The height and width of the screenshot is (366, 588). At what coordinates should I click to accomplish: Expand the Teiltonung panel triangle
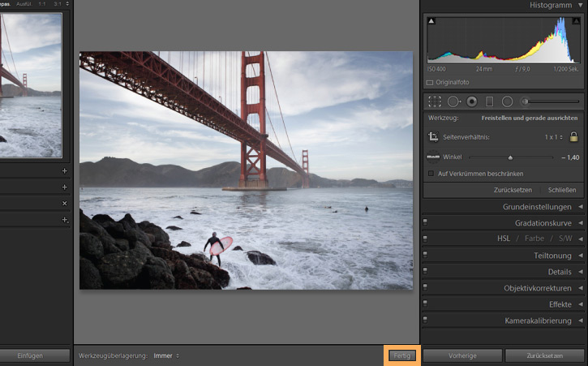point(581,256)
